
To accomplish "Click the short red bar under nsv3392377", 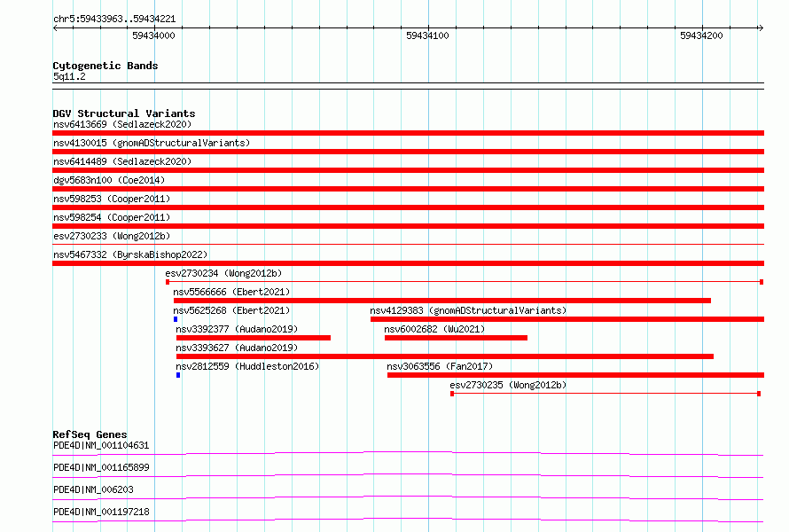I will [254, 338].
